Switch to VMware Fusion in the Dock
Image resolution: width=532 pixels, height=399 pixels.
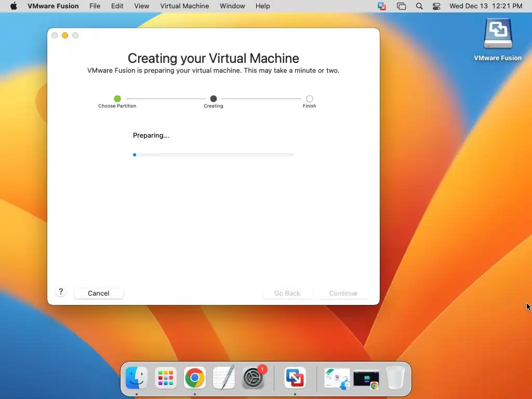pyautogui.click(x=295, y=378)
